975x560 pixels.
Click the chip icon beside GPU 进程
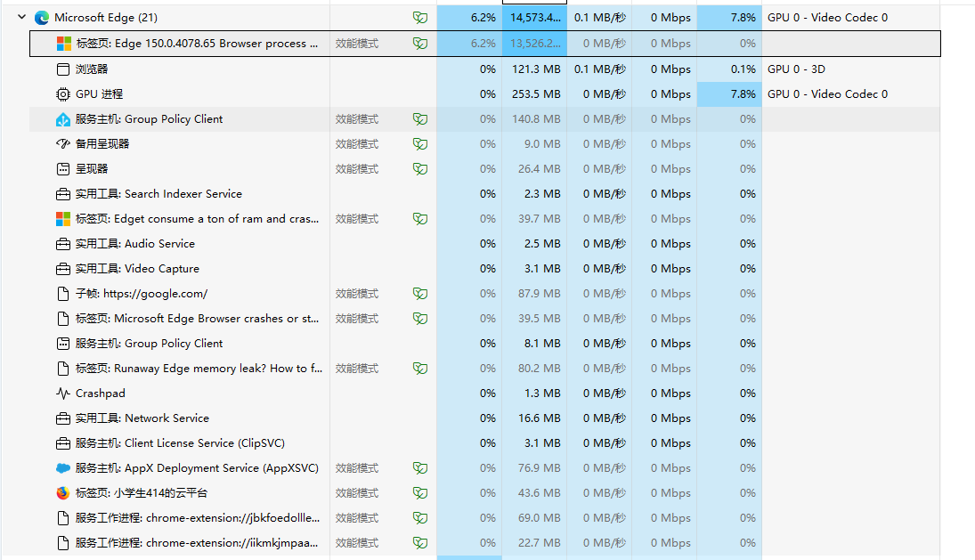[x=63, y=93]
